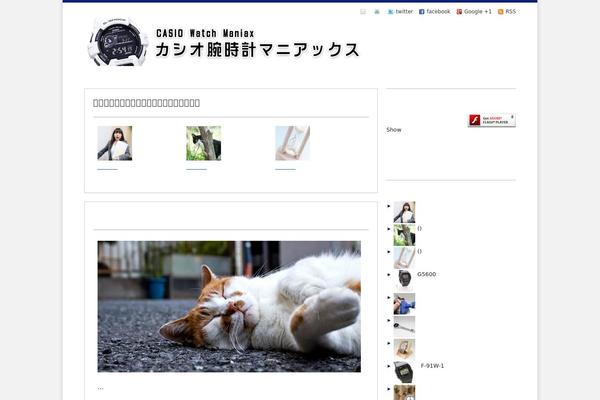Click the CASIO Watch Maniax site title

click(x=258, y=43)
